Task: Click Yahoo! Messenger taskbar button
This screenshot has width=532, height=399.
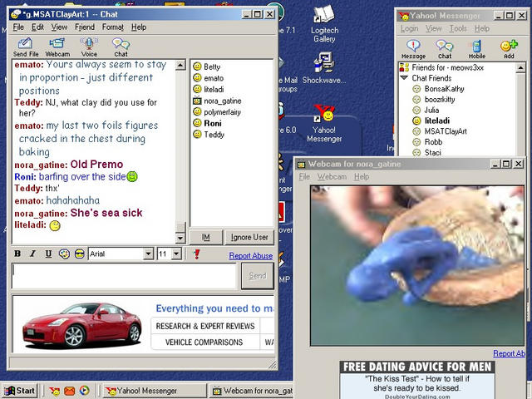Action: point(155,391)
